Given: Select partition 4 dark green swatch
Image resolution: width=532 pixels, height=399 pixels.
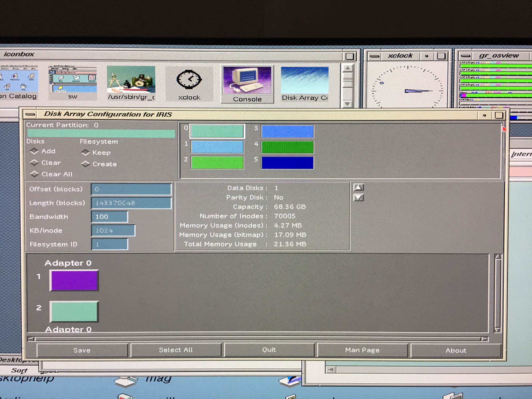Looking at the screenshot, I should pyautogui.click(x=287, y=147).
